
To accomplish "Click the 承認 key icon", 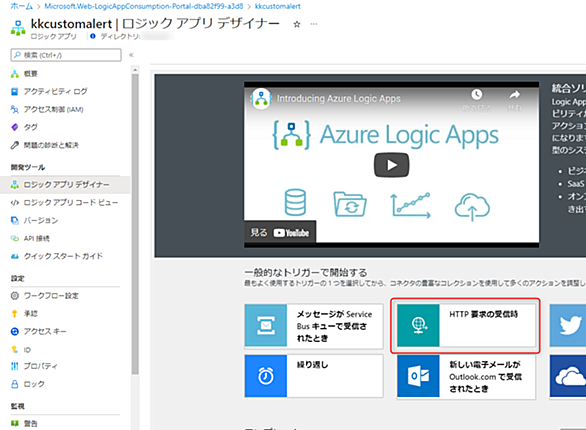I will [15, 313].
